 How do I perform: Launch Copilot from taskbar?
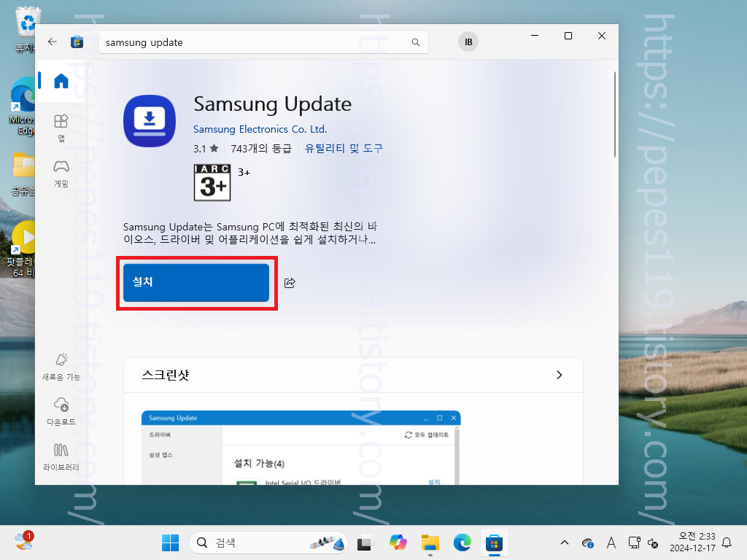[398, 542]
